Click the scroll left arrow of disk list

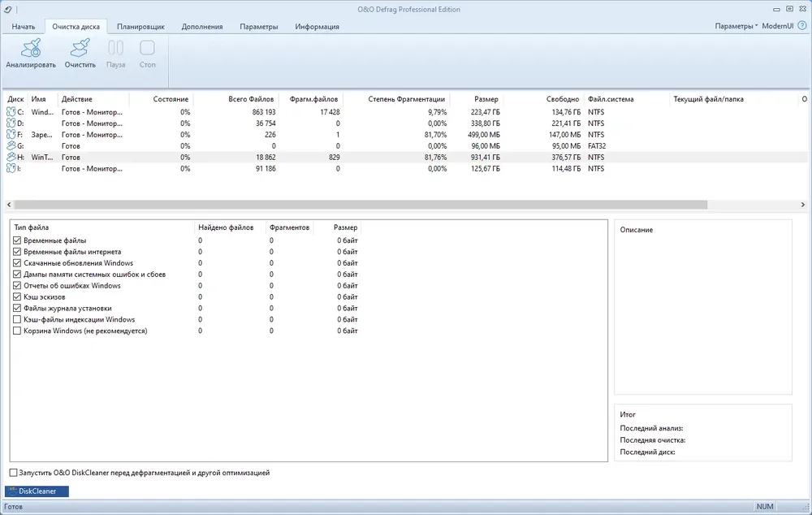[x=9, y=205]
